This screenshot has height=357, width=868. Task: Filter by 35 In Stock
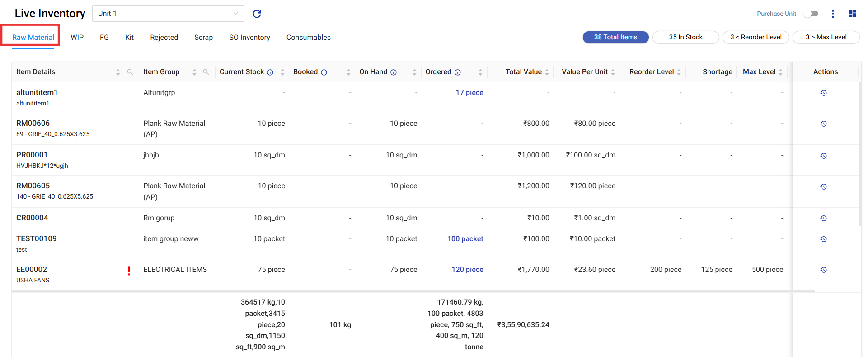pos(685,37)
